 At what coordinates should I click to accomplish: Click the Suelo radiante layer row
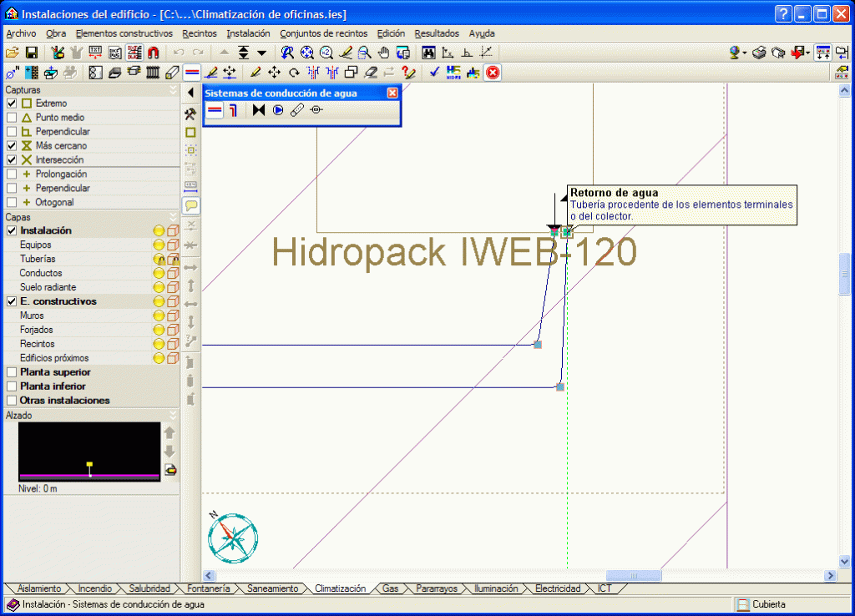(92, 287)
